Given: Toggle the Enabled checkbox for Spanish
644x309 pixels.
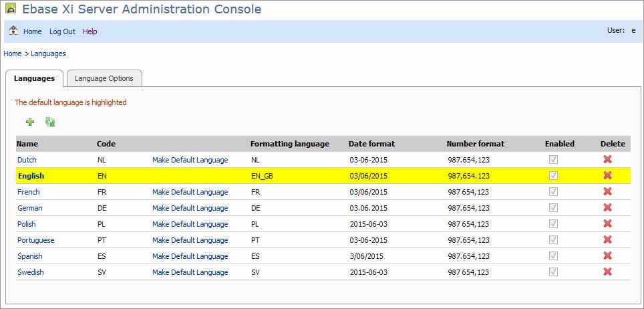Looking at the screenshot, I should click(x=554, y=256).
